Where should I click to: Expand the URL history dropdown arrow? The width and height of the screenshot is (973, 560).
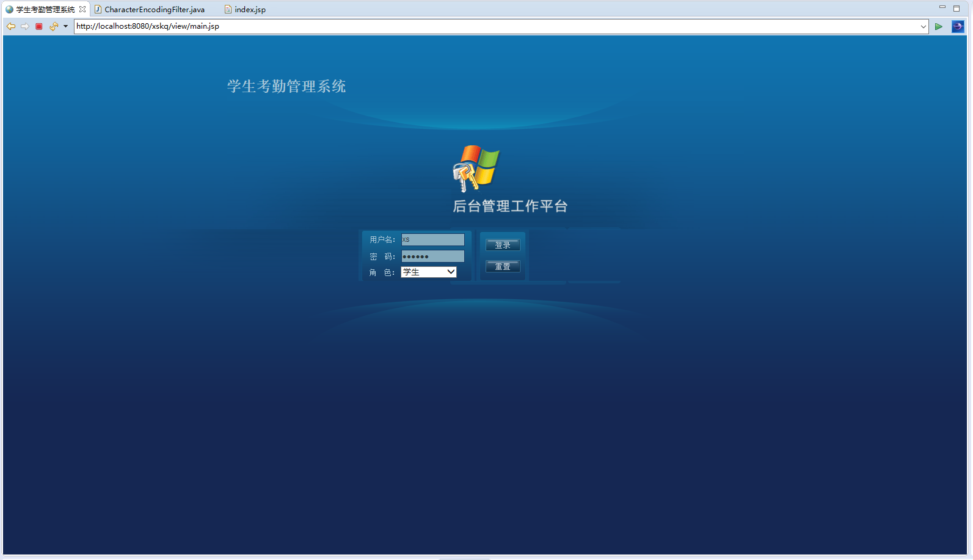pyautogui.click(x=924, y=26)
